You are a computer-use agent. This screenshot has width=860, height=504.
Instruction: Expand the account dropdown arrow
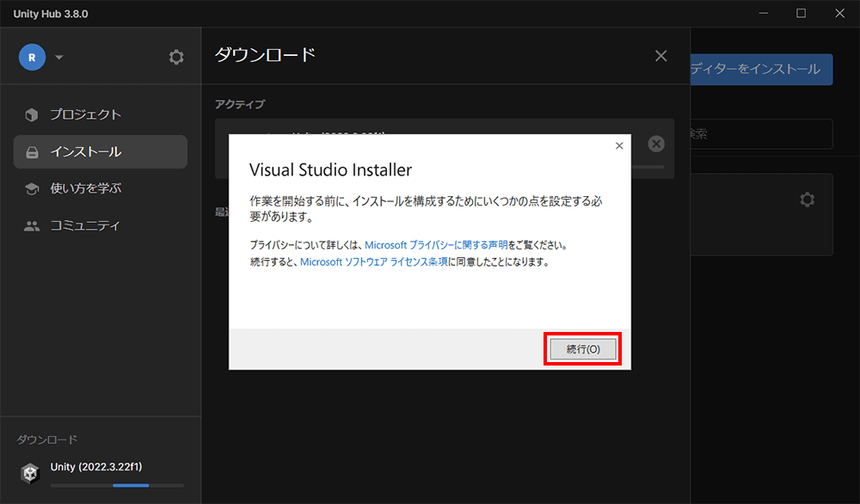(59, 57)
